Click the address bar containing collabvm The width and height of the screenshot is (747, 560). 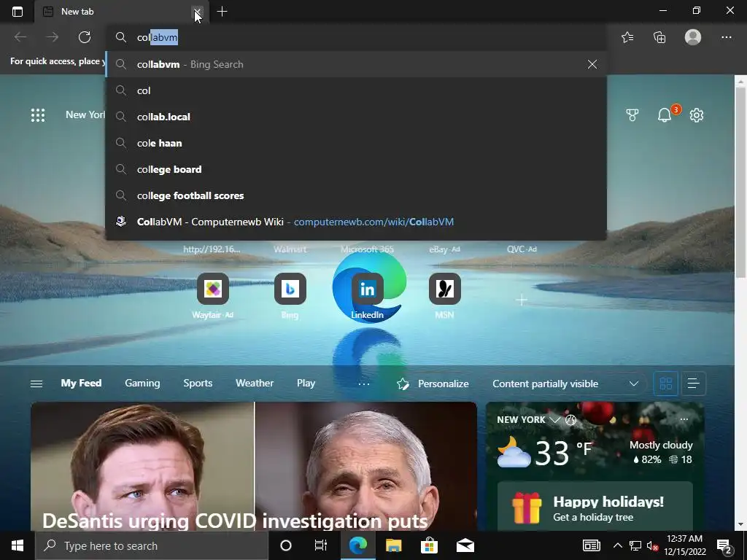click(x=356, y=37)
